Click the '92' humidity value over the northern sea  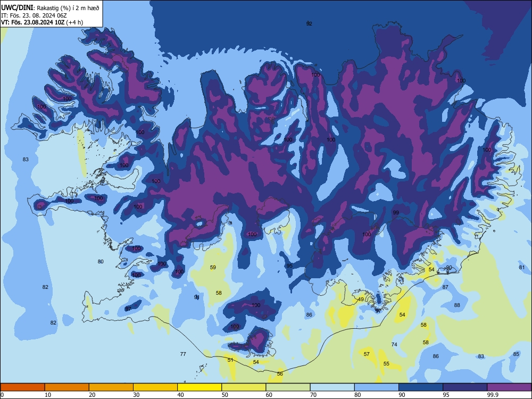click(309, 23)
